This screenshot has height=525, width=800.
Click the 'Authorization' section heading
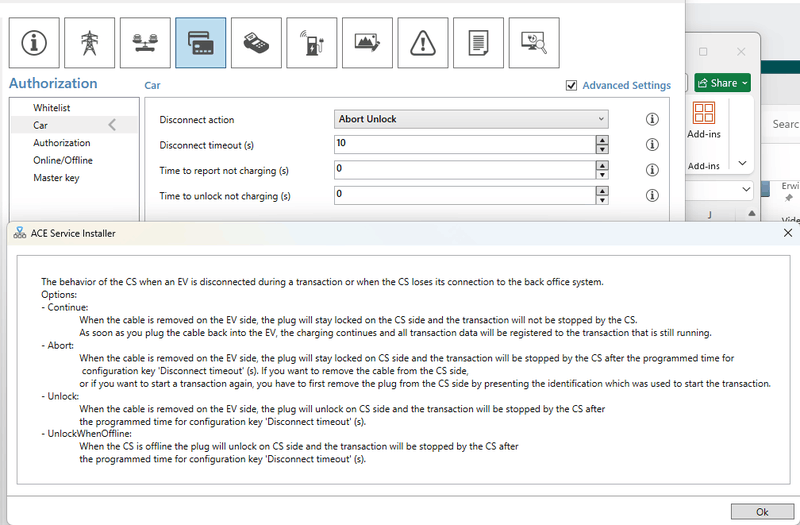coord(53,83)
